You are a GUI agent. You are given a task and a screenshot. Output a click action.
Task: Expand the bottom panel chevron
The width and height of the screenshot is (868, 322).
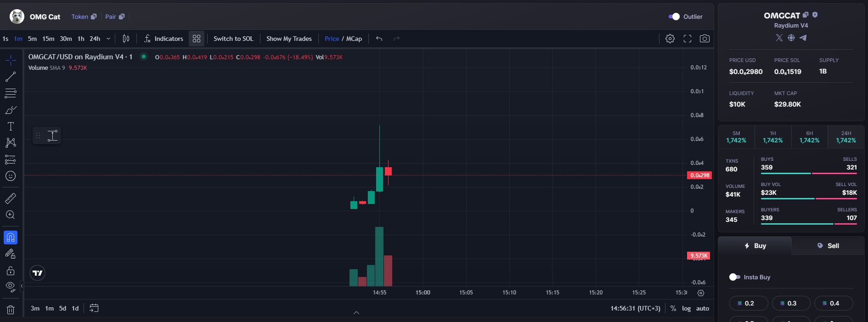(x=356, y=312)
